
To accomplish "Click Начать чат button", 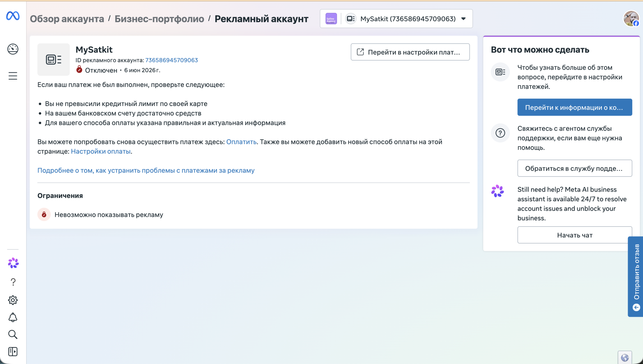I will coord(575,235).
